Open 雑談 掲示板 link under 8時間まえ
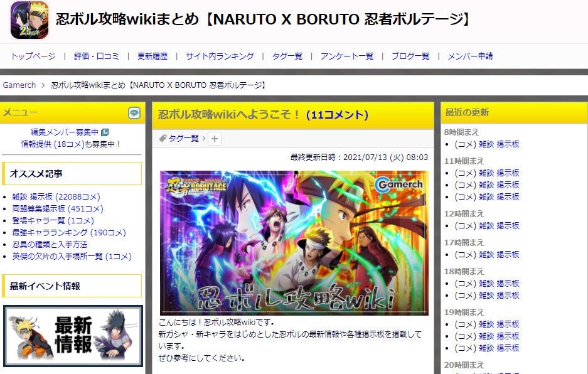This screenshot has height=374, width=588. 499,144
